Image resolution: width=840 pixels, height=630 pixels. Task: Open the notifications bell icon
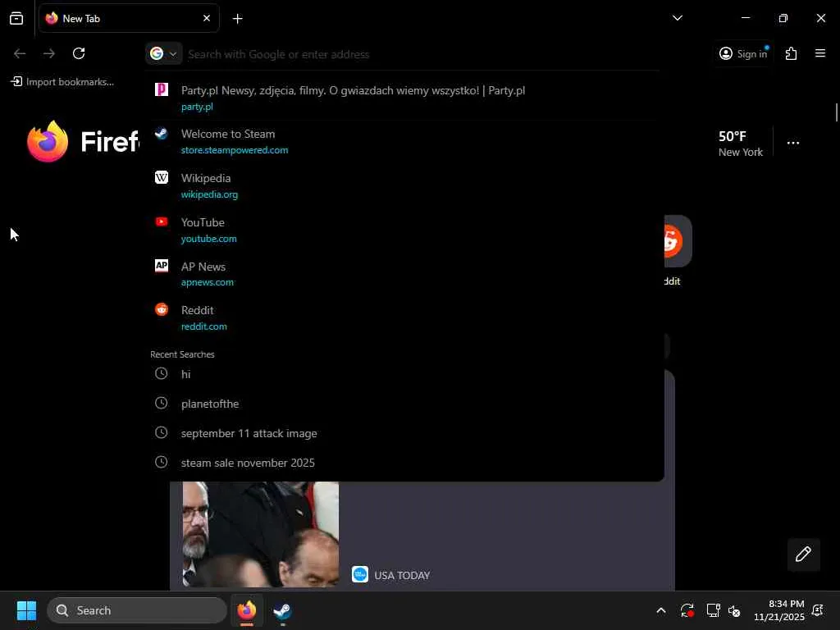click(x=818, y=610)
